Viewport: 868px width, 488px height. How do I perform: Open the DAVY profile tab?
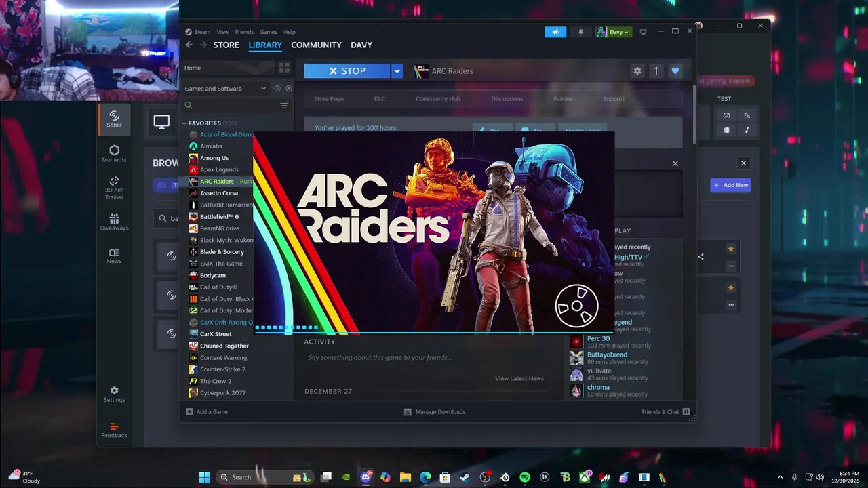[361, 45]
